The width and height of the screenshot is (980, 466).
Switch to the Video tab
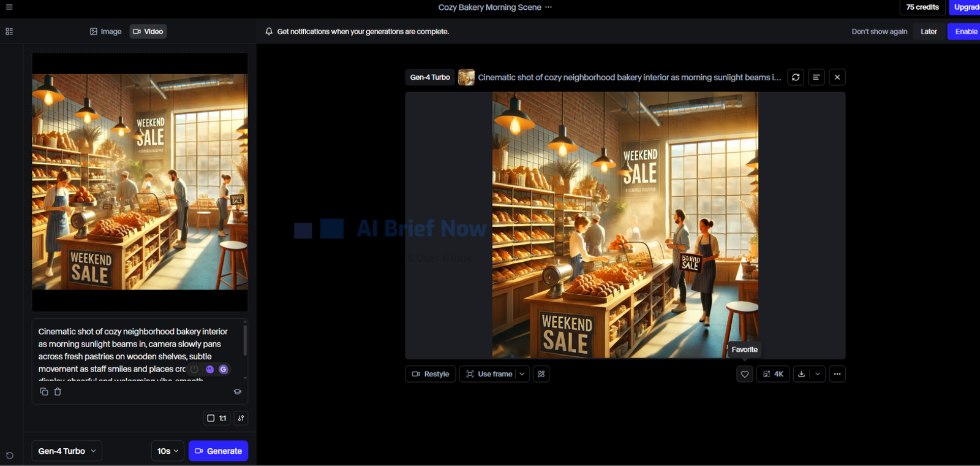coord(148,31)
